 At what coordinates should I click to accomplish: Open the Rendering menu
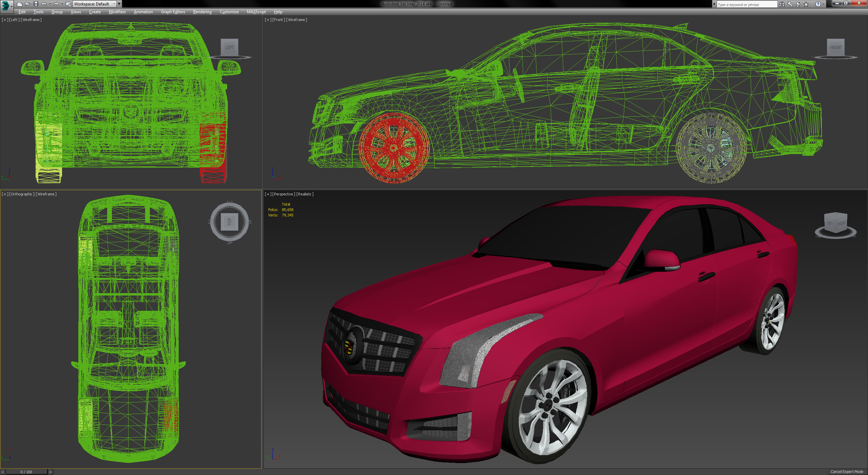point(202,12)
